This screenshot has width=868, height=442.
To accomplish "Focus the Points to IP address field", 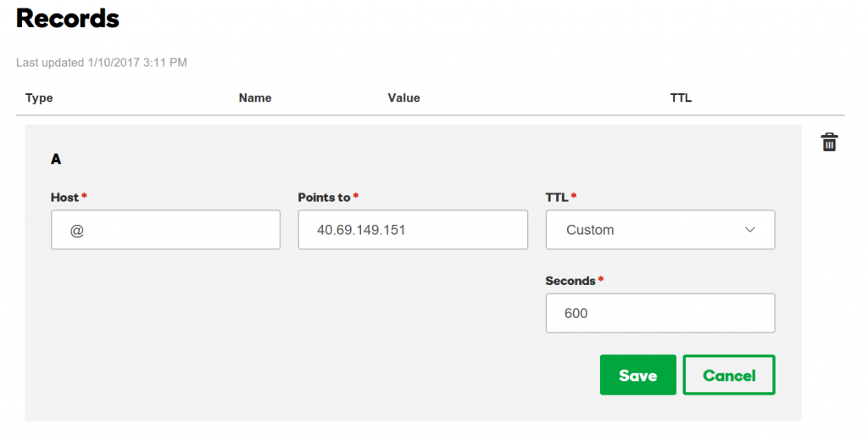I will pos(413,230).
